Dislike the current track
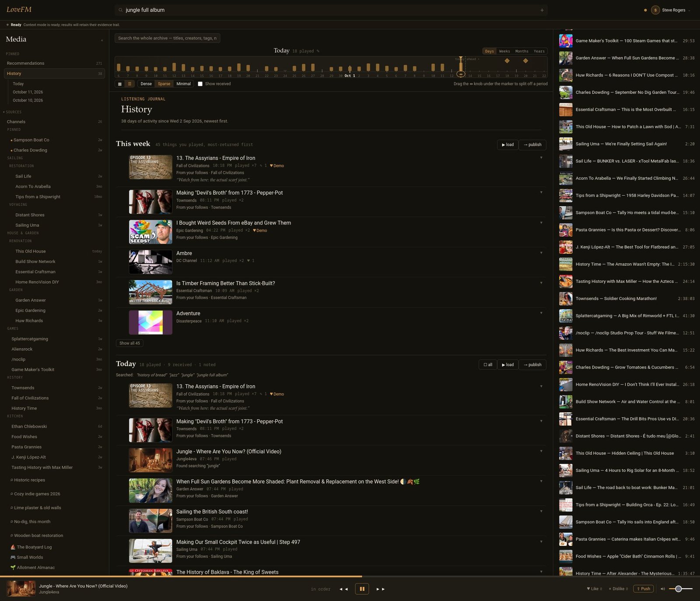700x601 pixels. tap(618, 589)
